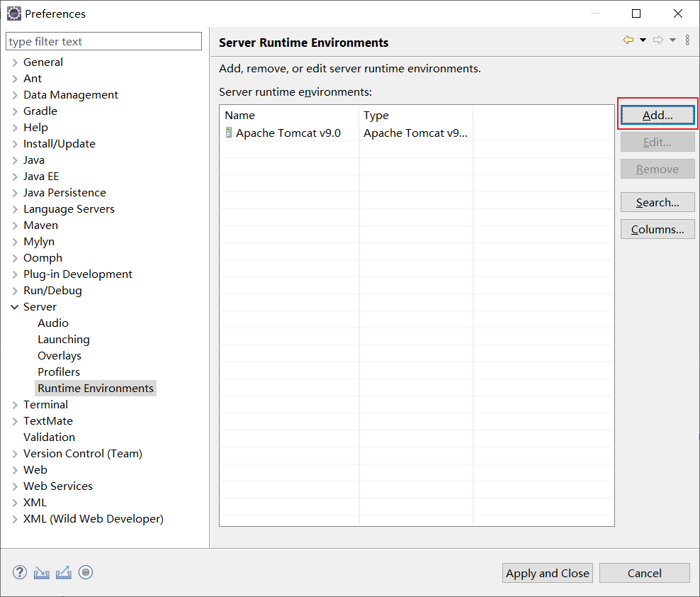
Task: Select Oomph tree item
Action: (x=43, y=258)
